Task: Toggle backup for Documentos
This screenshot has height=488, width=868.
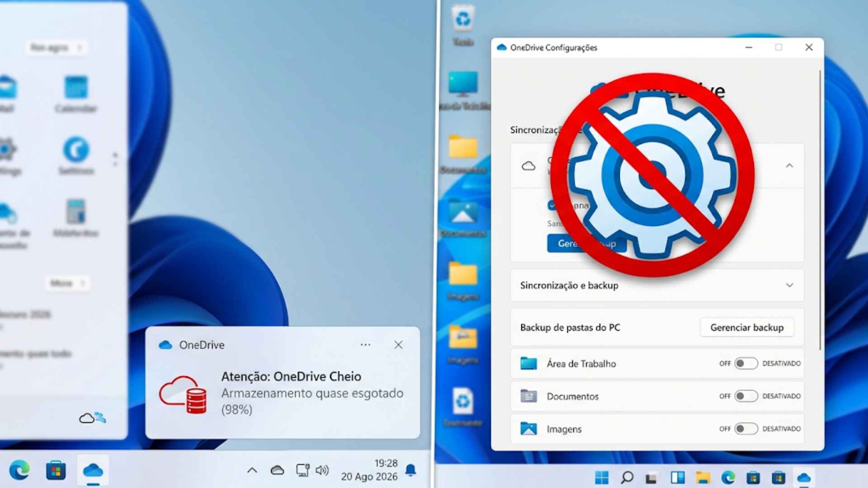Action: click(x=746, y=396)
